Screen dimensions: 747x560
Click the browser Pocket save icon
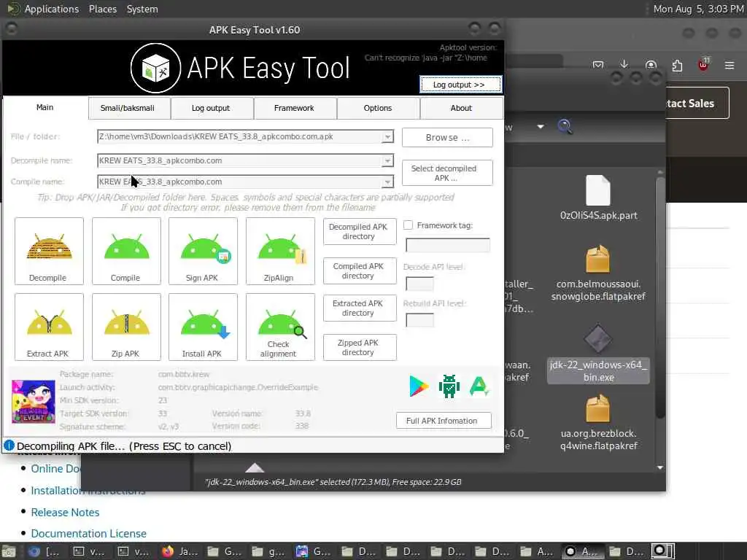(598, 65)
